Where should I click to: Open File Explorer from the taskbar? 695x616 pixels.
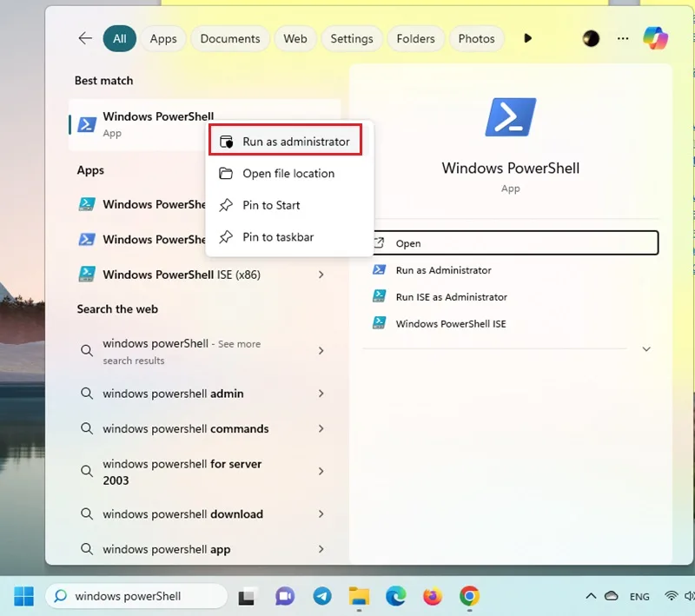pos(359,596)
